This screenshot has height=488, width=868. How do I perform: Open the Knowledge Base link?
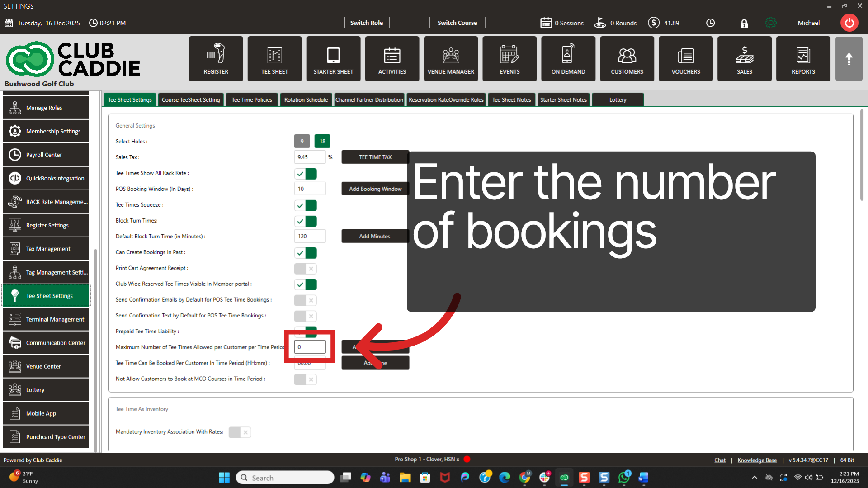[x=757, y=460]
